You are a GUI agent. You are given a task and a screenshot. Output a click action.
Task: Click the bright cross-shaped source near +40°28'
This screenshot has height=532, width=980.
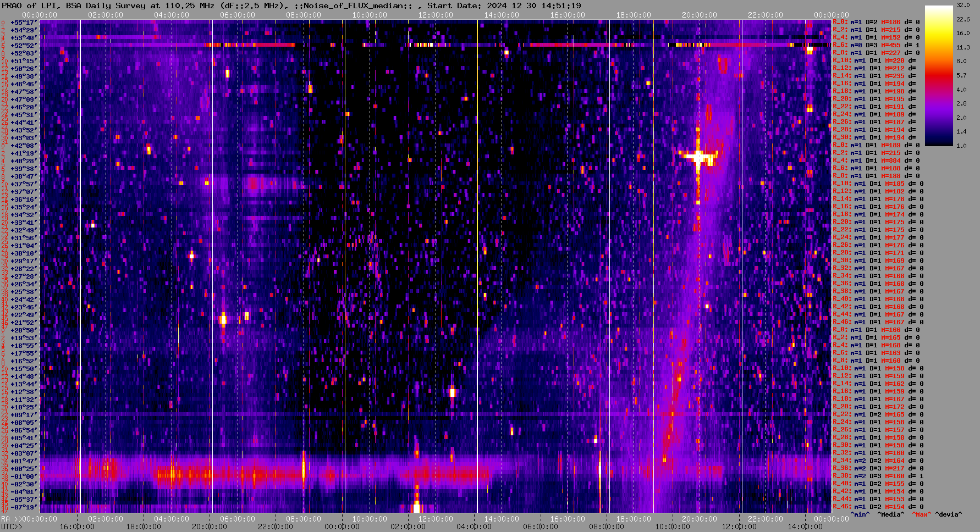[698, 157]
